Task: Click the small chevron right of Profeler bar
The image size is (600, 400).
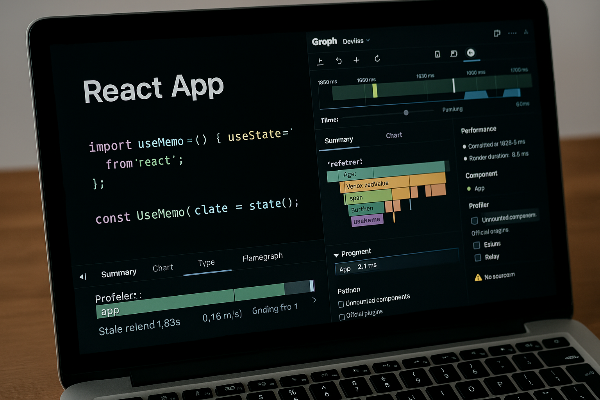Action: tap(315, 300)
